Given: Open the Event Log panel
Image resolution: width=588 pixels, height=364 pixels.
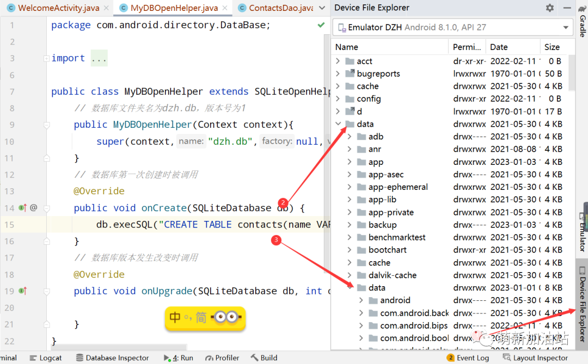Looking at the screenshot, I should (x=468, y=358).
